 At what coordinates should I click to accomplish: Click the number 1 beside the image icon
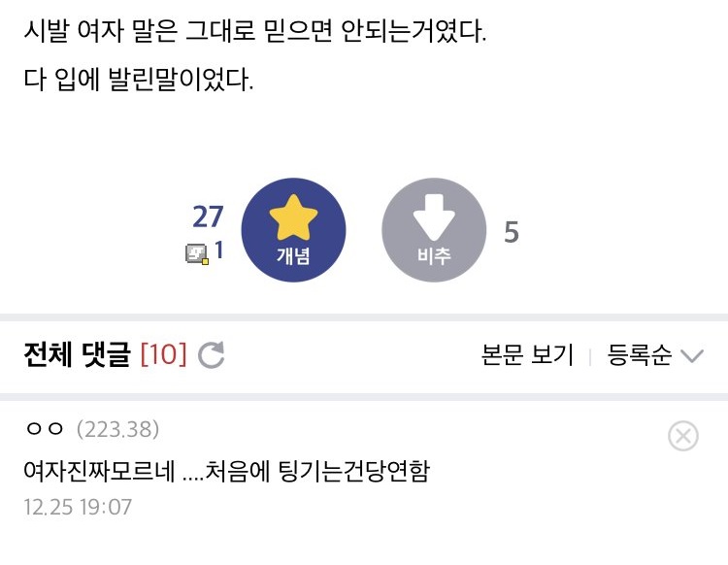[x=219, y=250]
